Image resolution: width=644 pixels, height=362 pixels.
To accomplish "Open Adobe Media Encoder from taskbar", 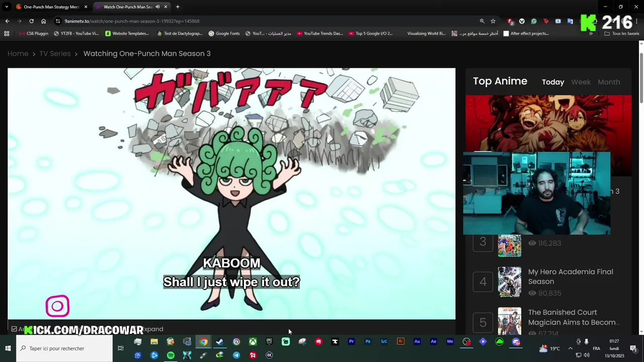I will pyautogui.click(x=450, y=342).
